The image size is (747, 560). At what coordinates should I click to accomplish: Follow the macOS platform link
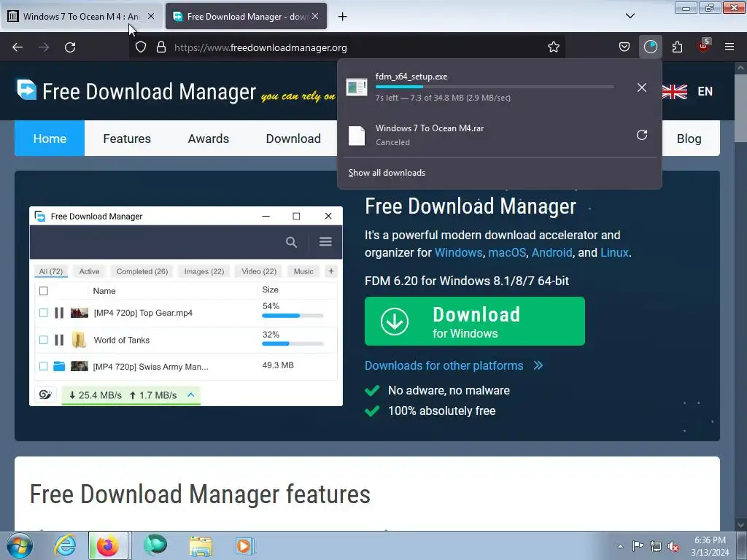coord(507,252)
